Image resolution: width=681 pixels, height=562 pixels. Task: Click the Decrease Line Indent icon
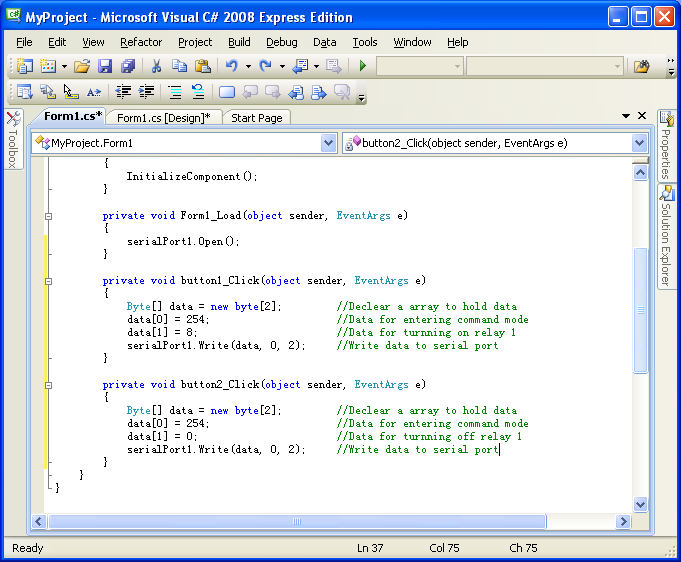pos(123,92)
